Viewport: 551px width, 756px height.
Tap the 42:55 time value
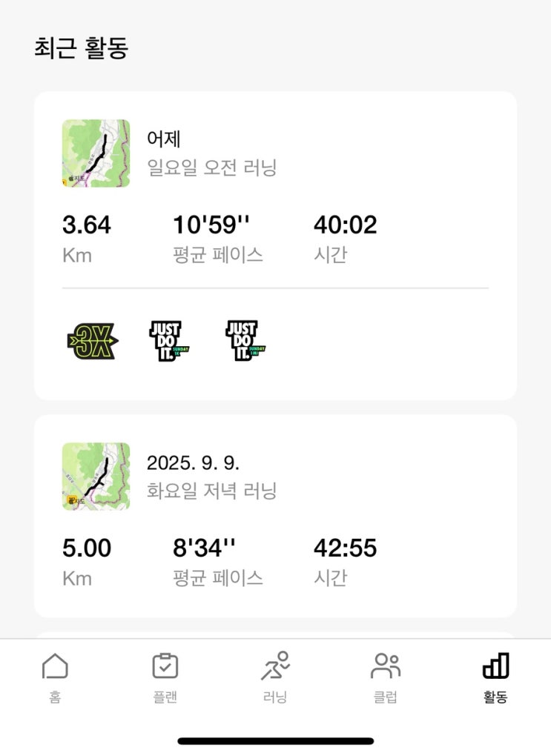[345, 548]
